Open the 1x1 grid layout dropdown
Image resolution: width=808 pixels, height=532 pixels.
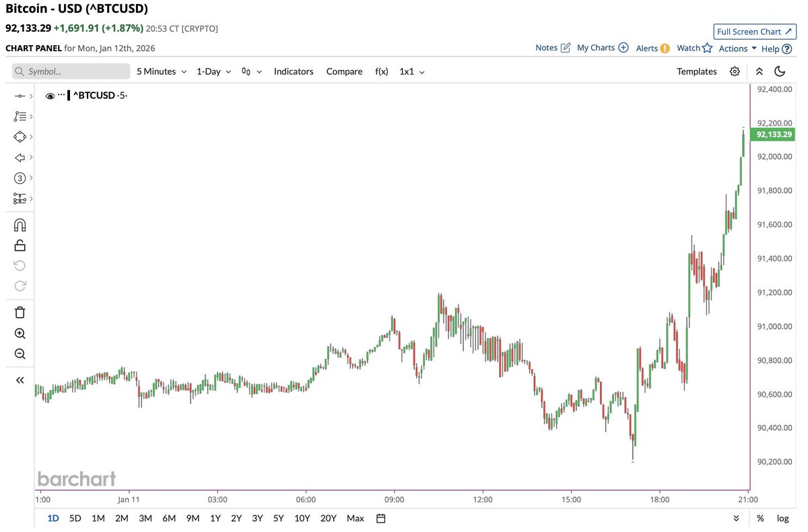point(411,71)
